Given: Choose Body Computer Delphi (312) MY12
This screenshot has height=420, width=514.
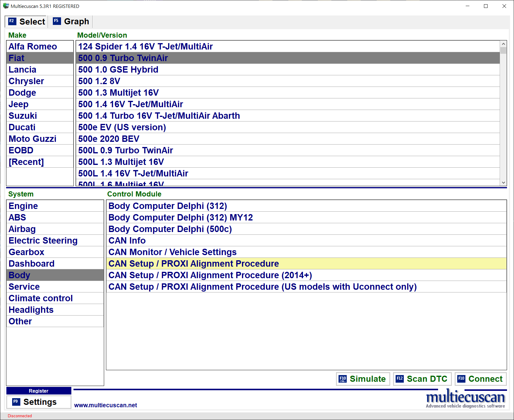Looking at the screenshot, I should tap(306, 217).
